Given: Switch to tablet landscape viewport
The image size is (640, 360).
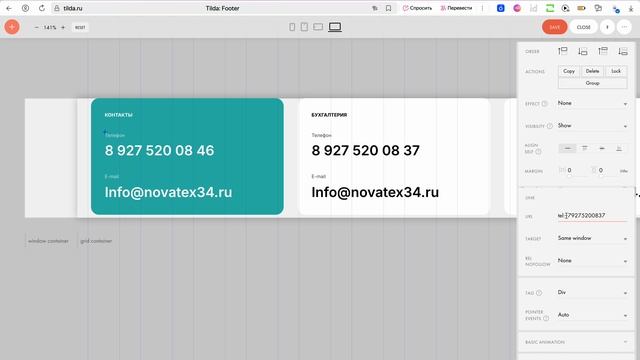Looking at the screenshot, I should 318,27.
